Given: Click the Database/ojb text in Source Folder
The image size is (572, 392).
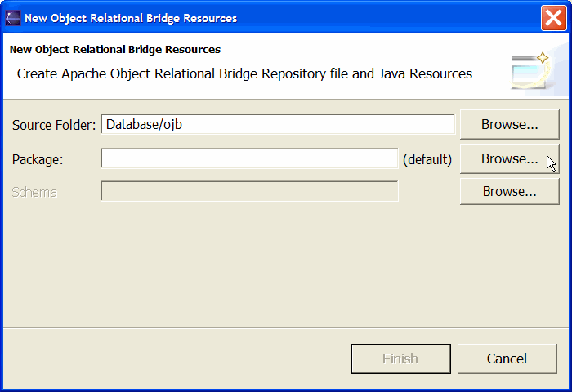Looking at the screenshot, I should [x=144, y=125].
